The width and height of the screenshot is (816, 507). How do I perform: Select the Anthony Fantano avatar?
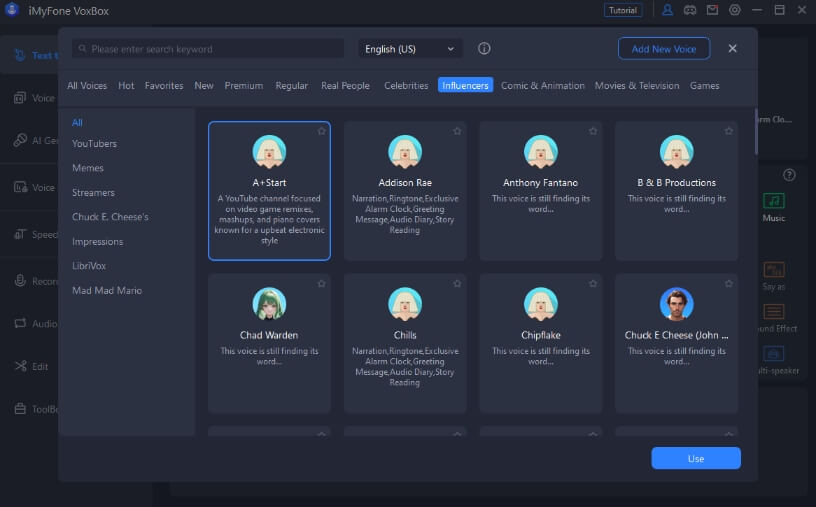[x=541, y=152]
